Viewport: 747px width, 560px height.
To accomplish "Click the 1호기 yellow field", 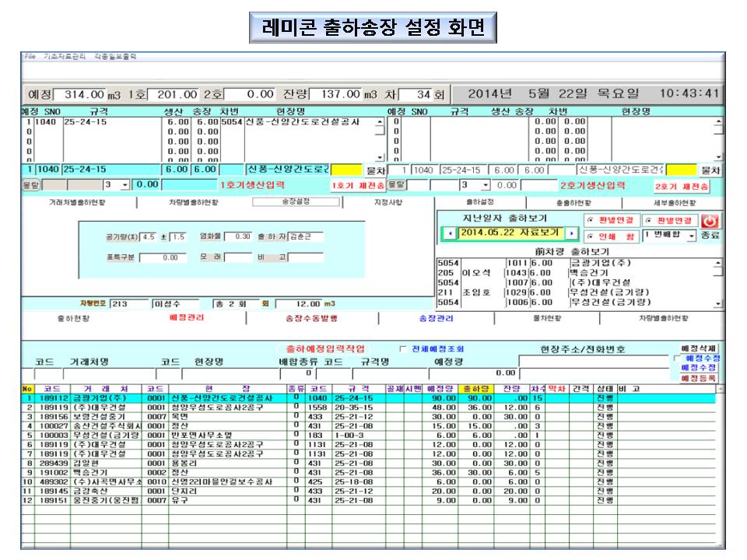I will point(345,170).
